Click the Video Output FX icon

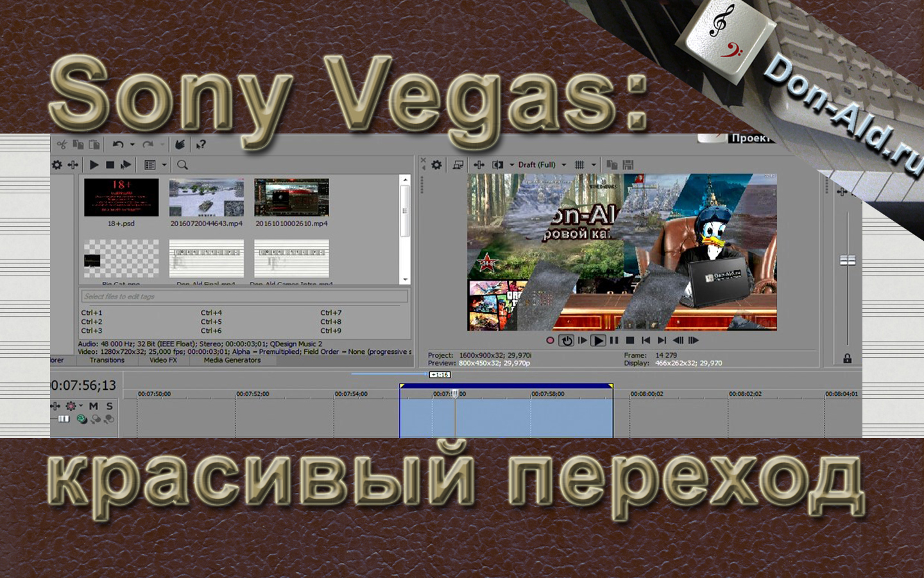tap(479, 165)
